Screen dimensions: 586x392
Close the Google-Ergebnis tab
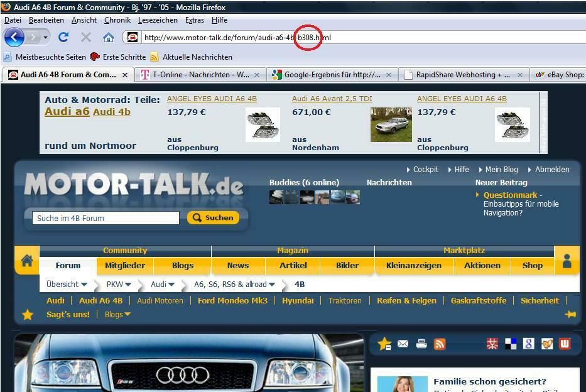coord(389,75)
